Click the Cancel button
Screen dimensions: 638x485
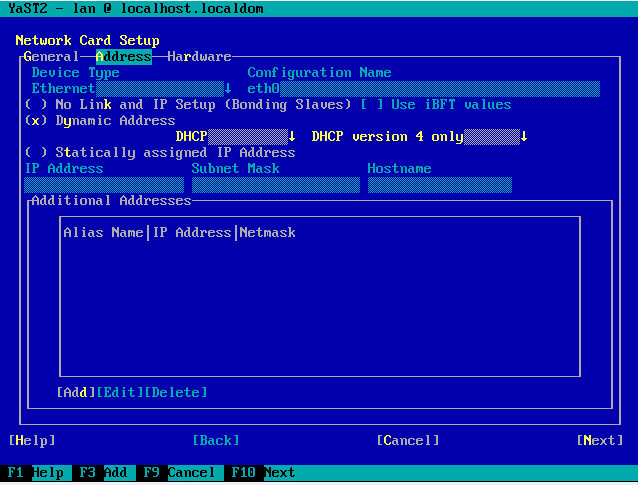click(x=408, y=440)
